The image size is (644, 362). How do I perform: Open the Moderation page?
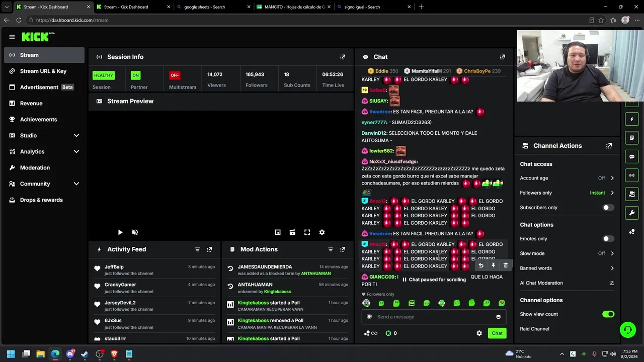tap(44, 167)
